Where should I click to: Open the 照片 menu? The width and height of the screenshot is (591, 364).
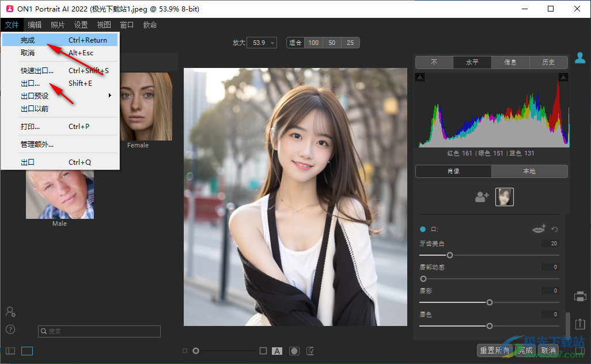tap(58, 25)
